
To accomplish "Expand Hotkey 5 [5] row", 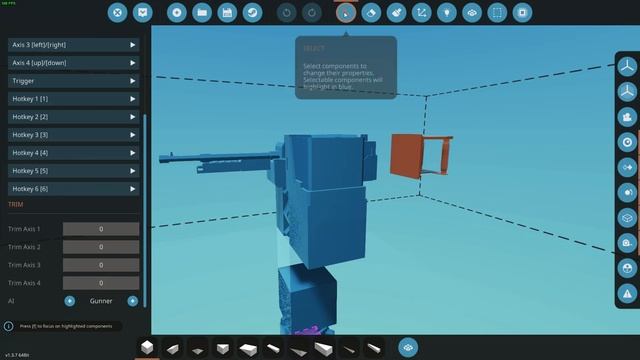I will (x=73, y=171).
